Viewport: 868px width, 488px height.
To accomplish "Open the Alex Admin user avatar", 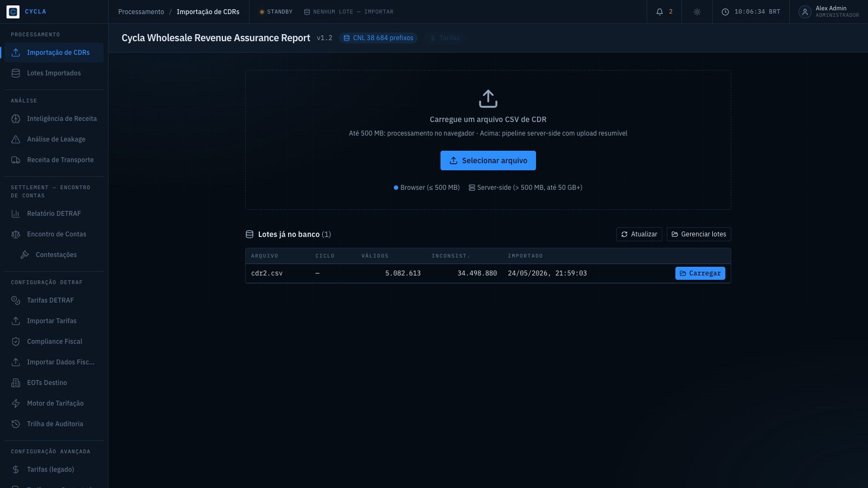I will pyautogui.click(x=805, y=12).
